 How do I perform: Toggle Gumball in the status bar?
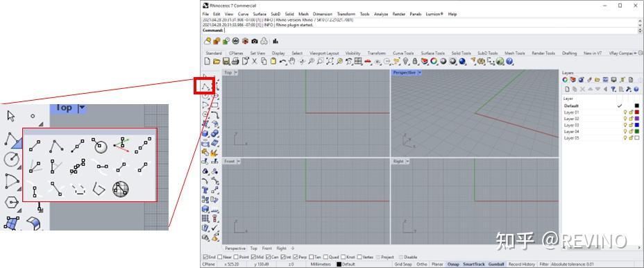coord(496,264)
